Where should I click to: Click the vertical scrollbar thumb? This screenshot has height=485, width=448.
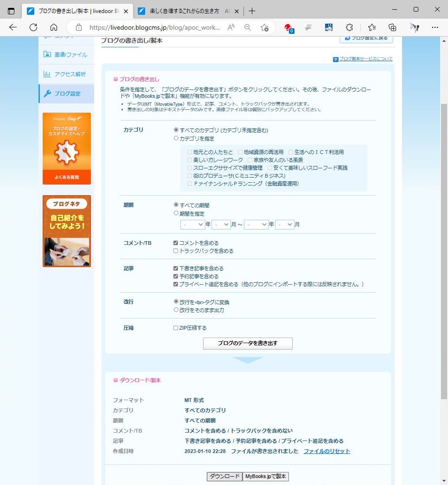point(444,251)
